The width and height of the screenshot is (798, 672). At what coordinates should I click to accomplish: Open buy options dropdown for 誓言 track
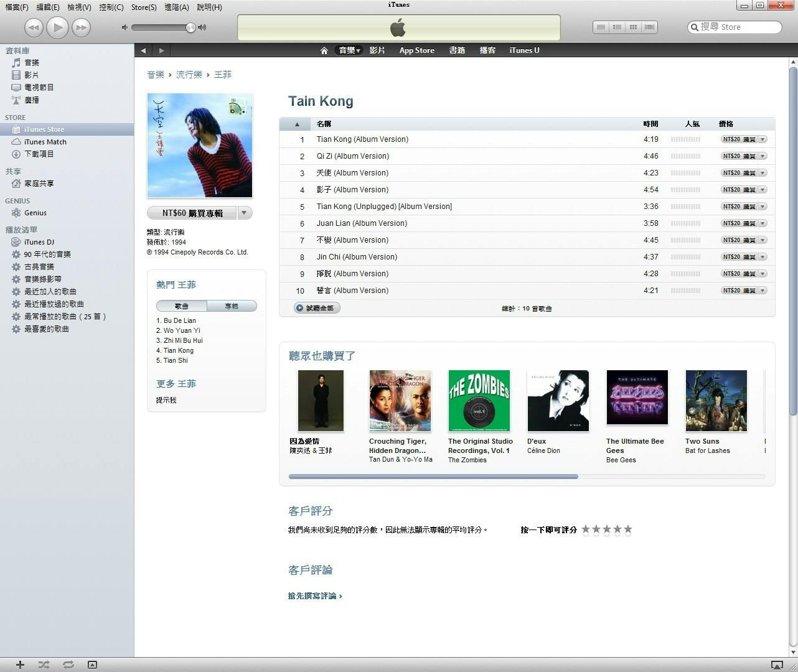coord(763,291)
